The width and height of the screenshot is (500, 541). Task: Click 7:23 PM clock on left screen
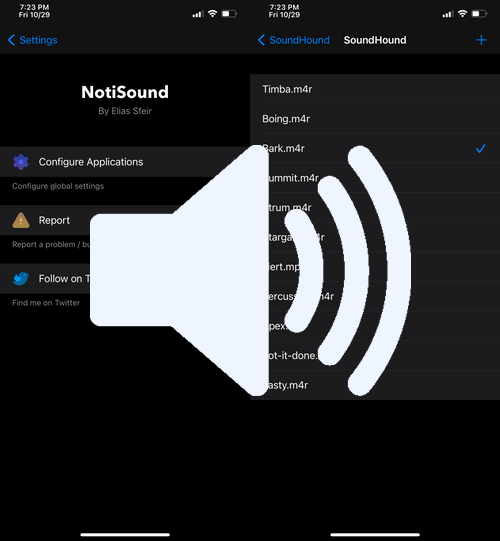34,7
